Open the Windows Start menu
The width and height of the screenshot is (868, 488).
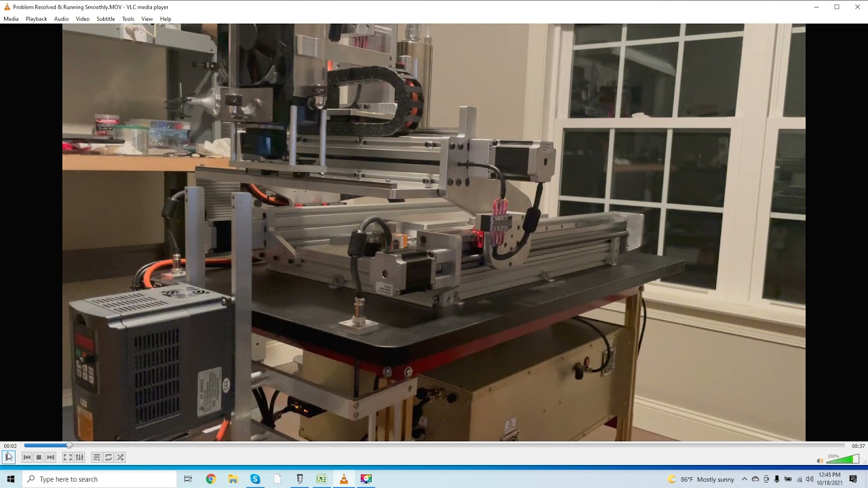[11, 479]
